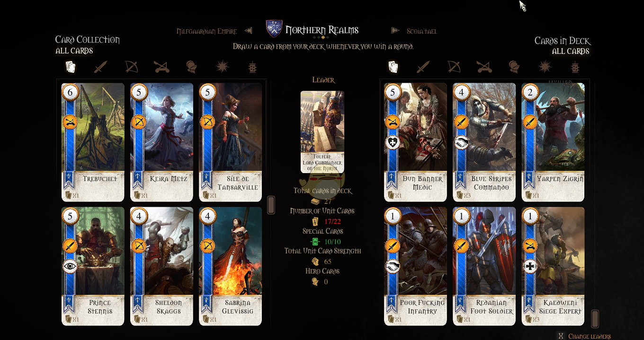Click Change leaders button

[585, 336]
